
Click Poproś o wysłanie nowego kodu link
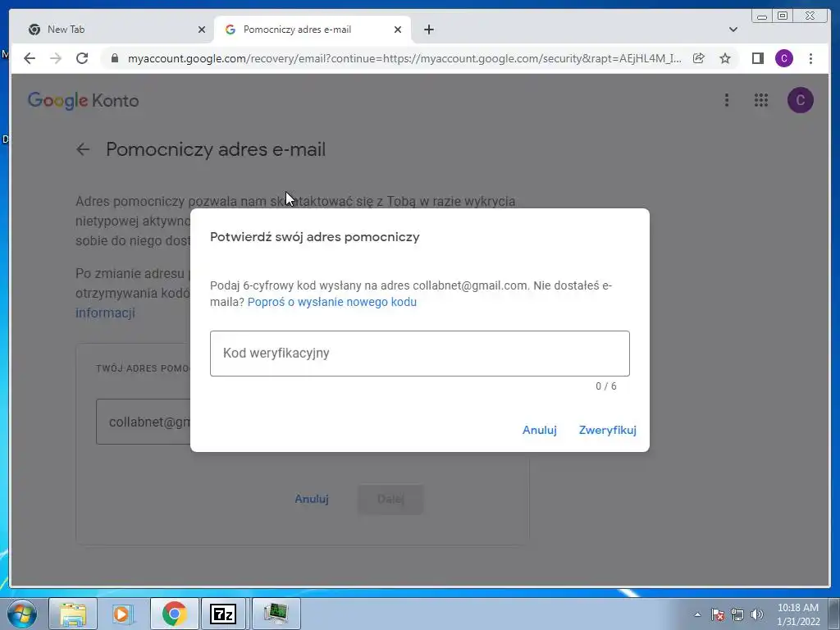332,302
